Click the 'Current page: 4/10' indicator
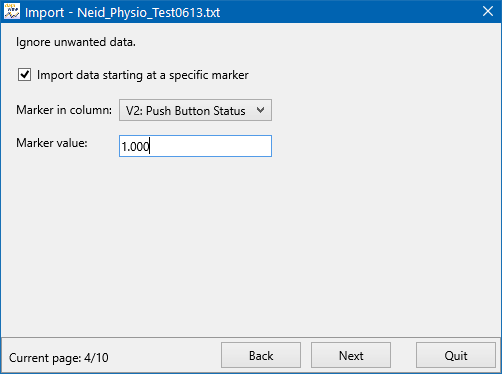The image size is (502, 374). coord(59,358)
